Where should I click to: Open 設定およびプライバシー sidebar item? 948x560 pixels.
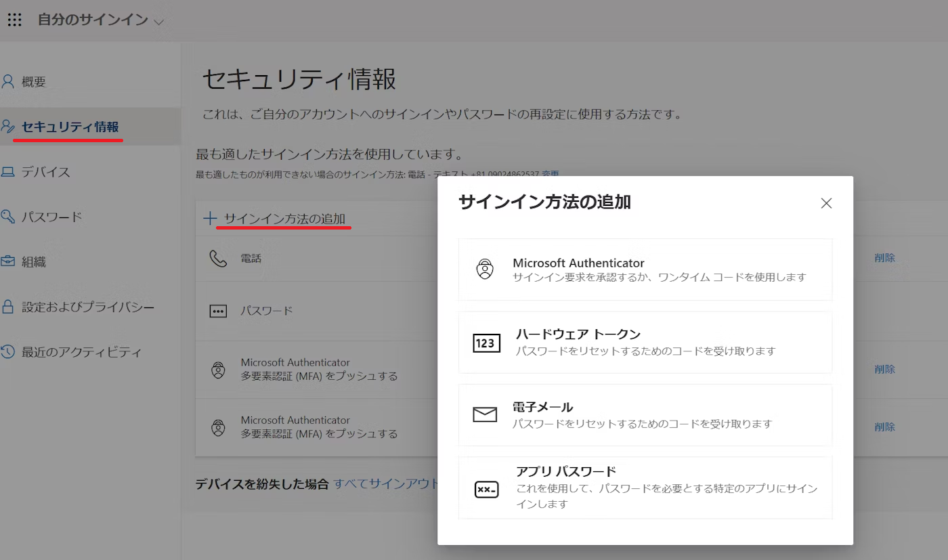pos(88,307)
